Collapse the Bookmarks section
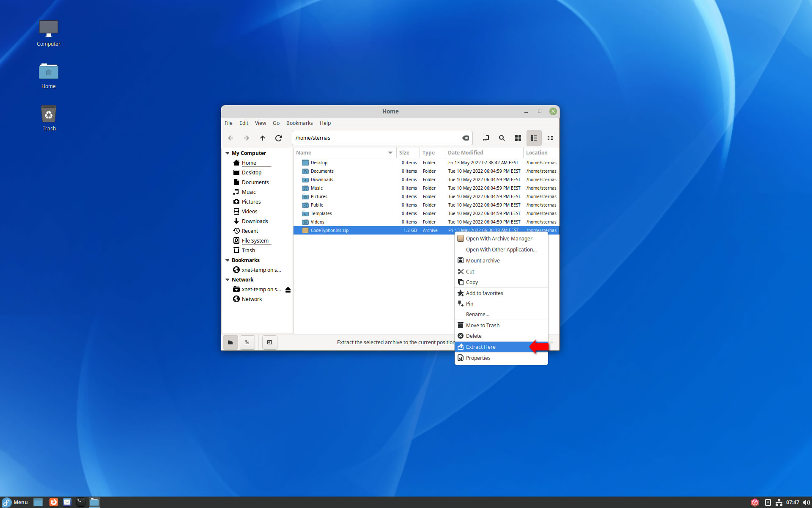 tap(228, 260)
